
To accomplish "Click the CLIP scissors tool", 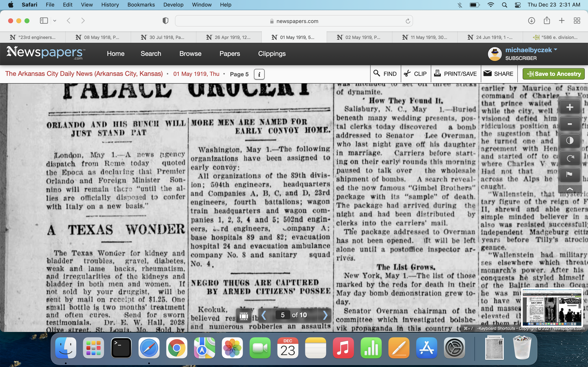I will click(x=415, y=74).
